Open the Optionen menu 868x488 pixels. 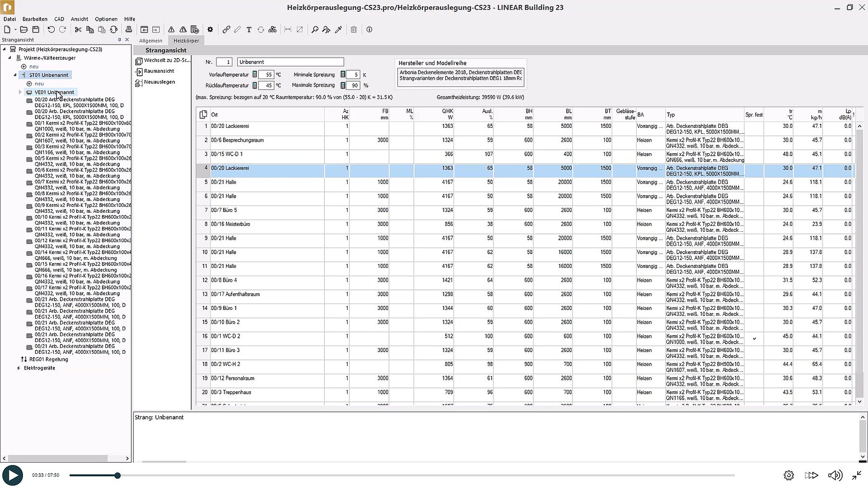[106, 19]
